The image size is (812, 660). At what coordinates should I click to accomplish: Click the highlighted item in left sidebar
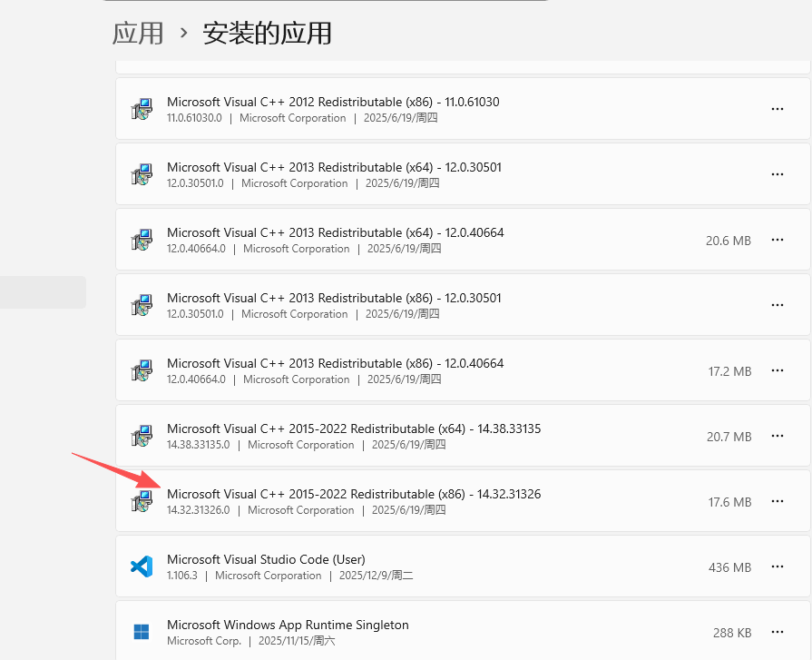pyautogui.click(x=43, y=292)
